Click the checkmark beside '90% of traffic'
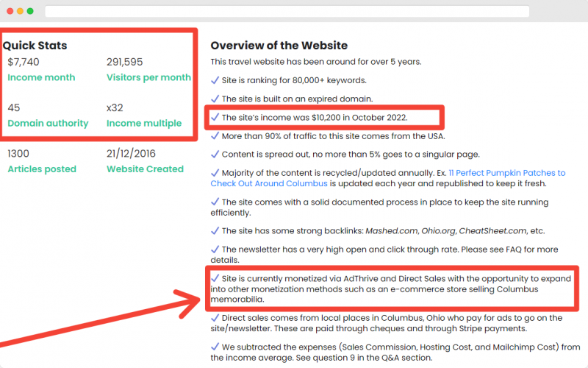This screenshot has width=588, height=368. [x=215, y=135]
